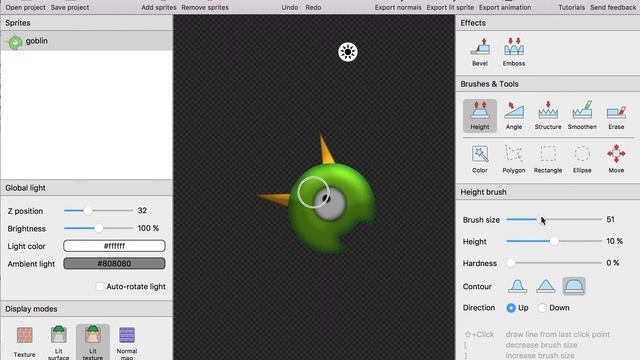Click Export normals
This screenshot has width=640, height=360.
pyautogui.click(x=398, y=7)
